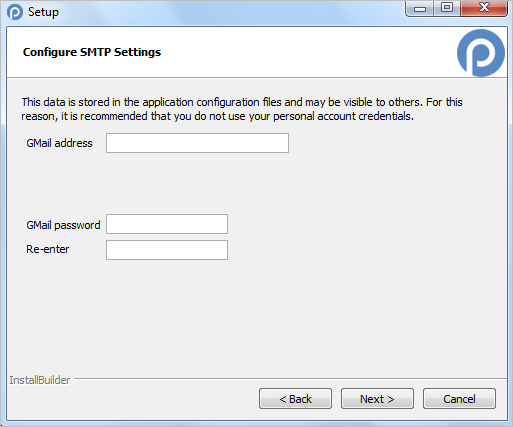The height and width of the screenshot is (427, 513).
Task: Cancel the installation setup
Action: pos(459,398)
